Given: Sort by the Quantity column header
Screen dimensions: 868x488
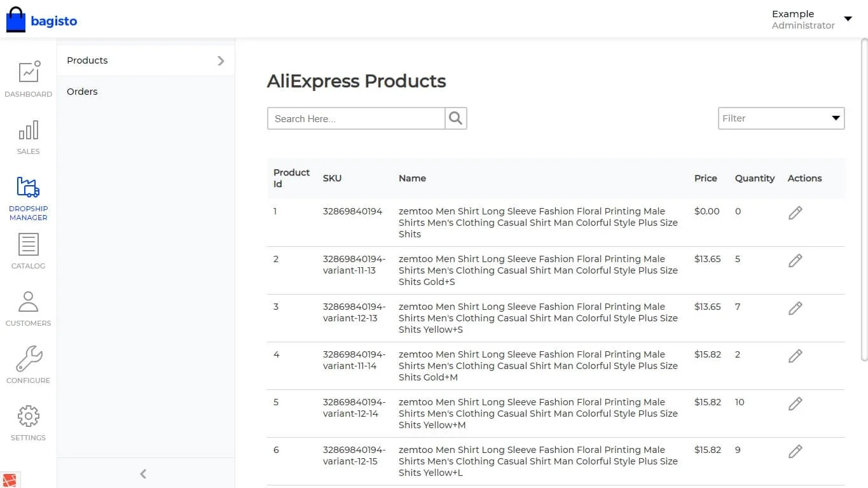Looking at the screenshot, I should point(755,178).
